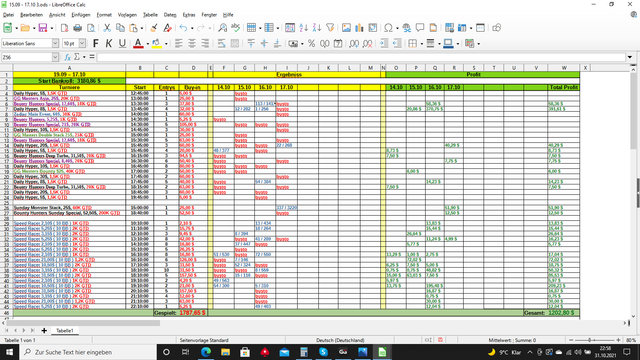Open the Format menu
Screen dimensions: 640x360
(104, 15)
